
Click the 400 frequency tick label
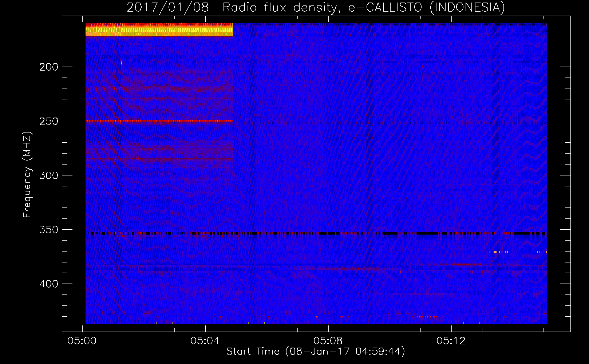pyautogui.click(x=49, y=284)
